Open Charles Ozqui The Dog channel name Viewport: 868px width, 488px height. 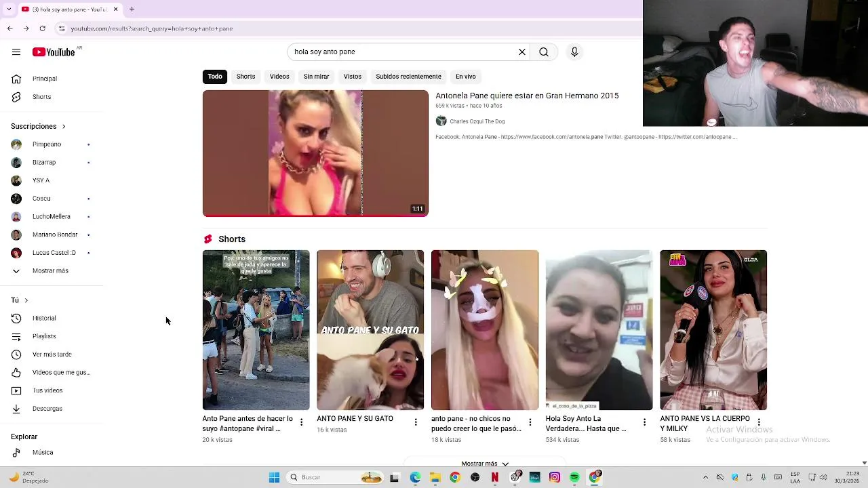click(477, 121)
